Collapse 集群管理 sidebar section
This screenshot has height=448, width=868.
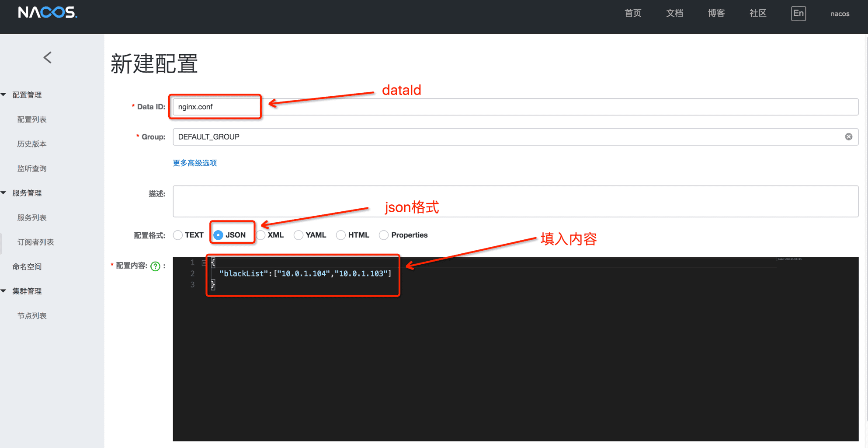tap(3, 291)
